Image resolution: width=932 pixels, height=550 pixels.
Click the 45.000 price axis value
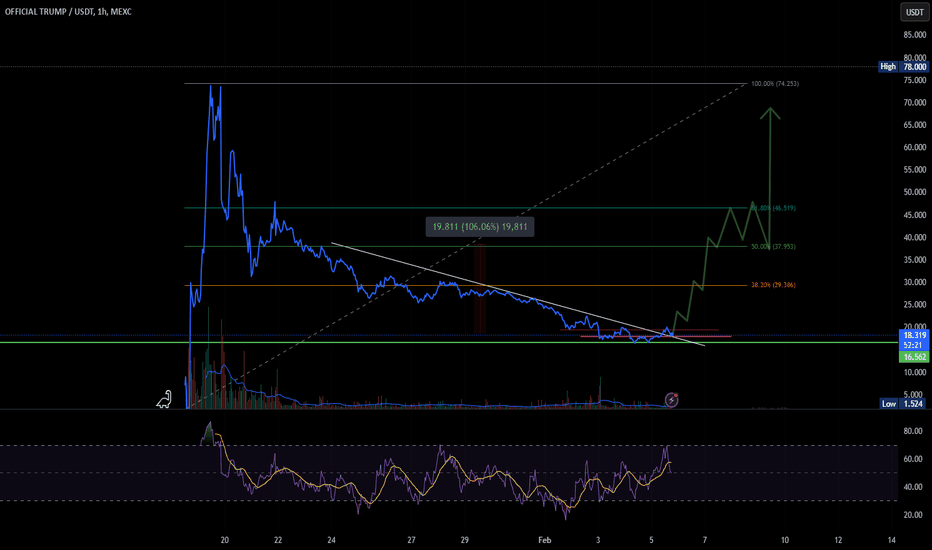tap(915, 215)
